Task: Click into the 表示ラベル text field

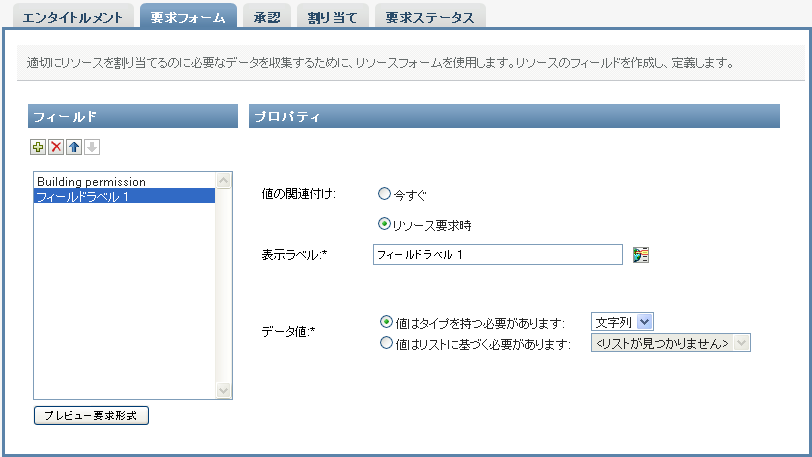Action: point(498,254)
